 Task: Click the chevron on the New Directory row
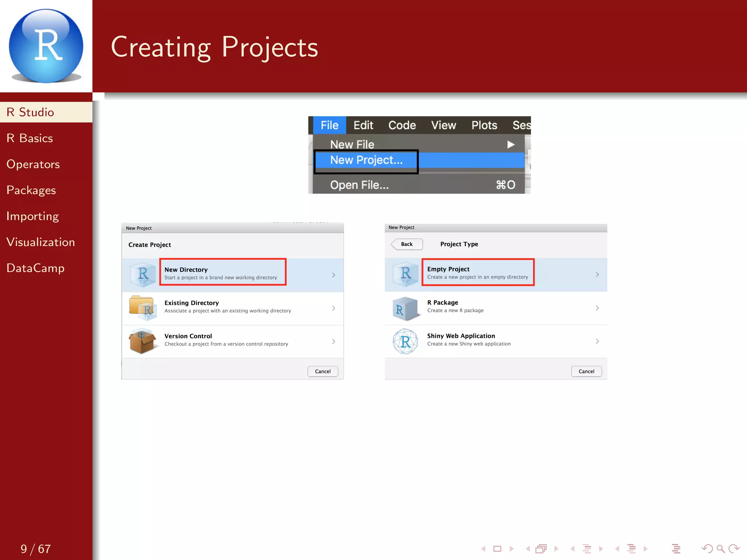tap(333, 275)
